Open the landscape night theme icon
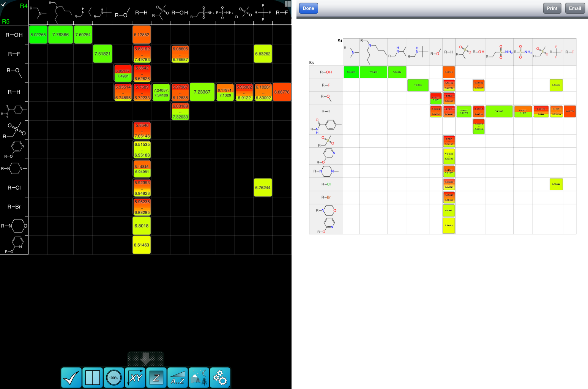 coord(199,378)
